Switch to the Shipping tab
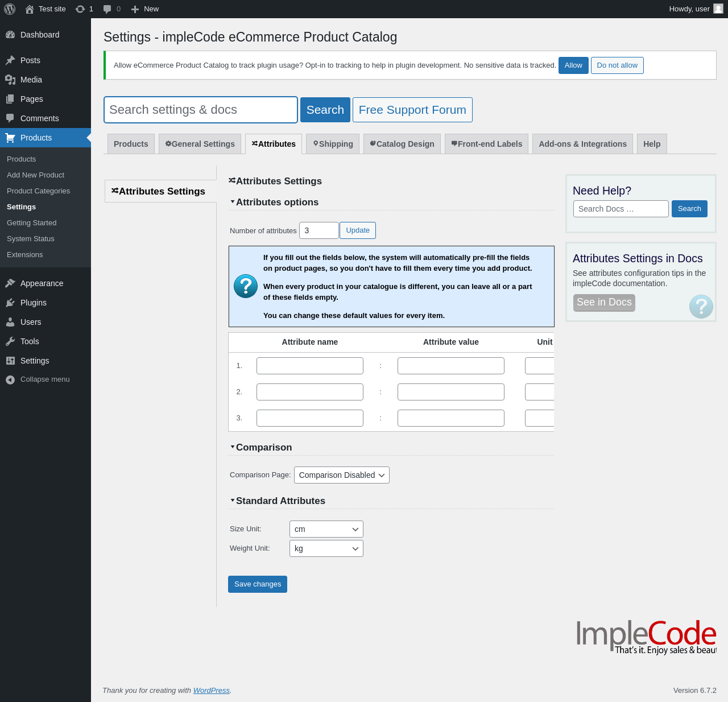Screen dimensions: 728x702 coord(333,144)
